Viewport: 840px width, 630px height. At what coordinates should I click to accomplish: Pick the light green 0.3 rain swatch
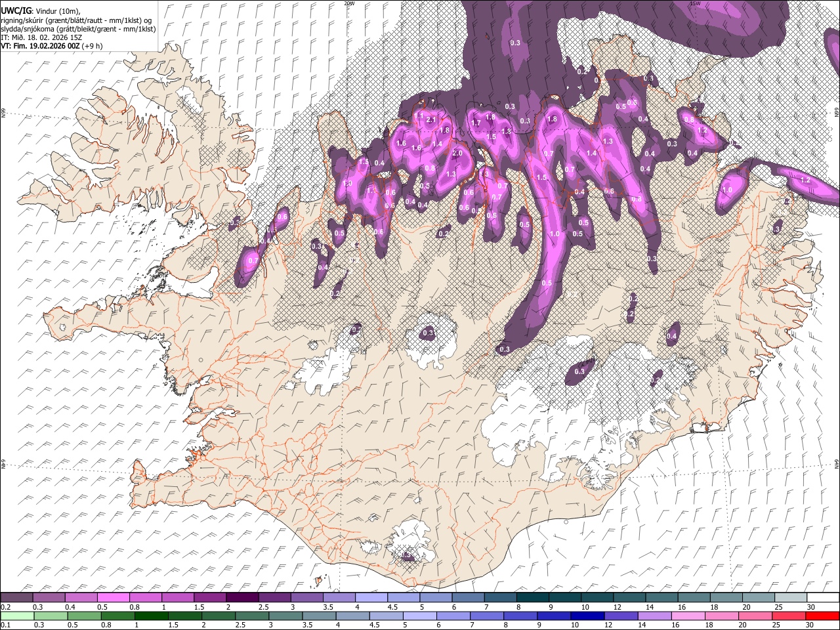pos(51,616)
